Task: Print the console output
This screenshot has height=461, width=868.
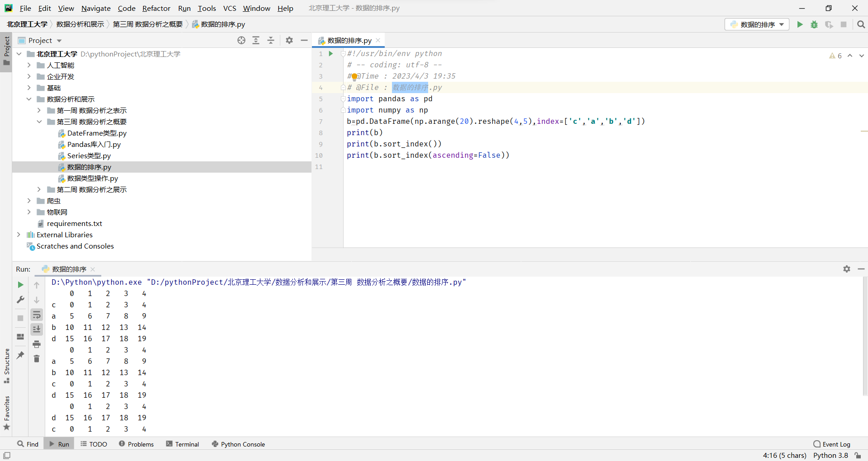Action: coord(37,344)
